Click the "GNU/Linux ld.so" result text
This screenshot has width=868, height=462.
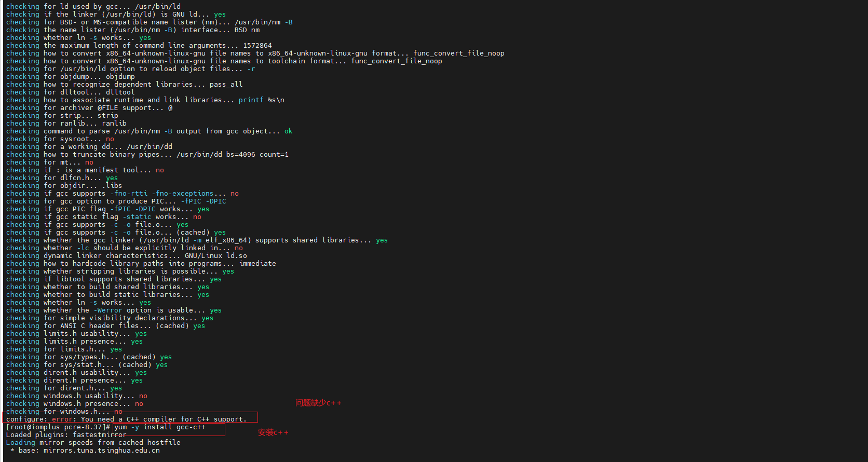pos(215,256)
